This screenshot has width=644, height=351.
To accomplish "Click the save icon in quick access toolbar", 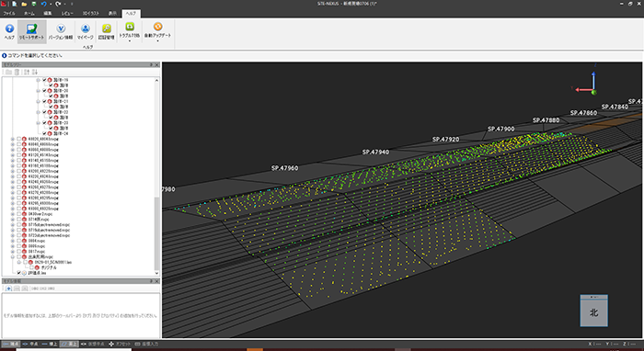I will pyautogui.click(x=34, y=4).
